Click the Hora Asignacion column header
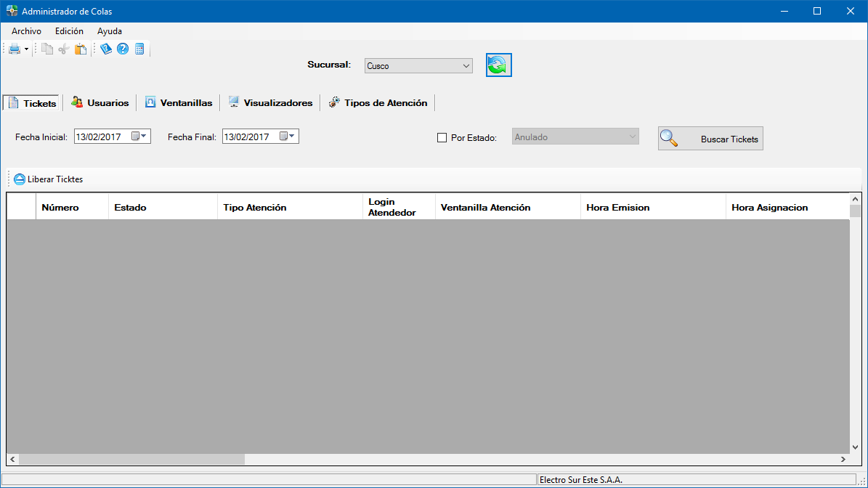The image size is (868, 488). (787, 207)
